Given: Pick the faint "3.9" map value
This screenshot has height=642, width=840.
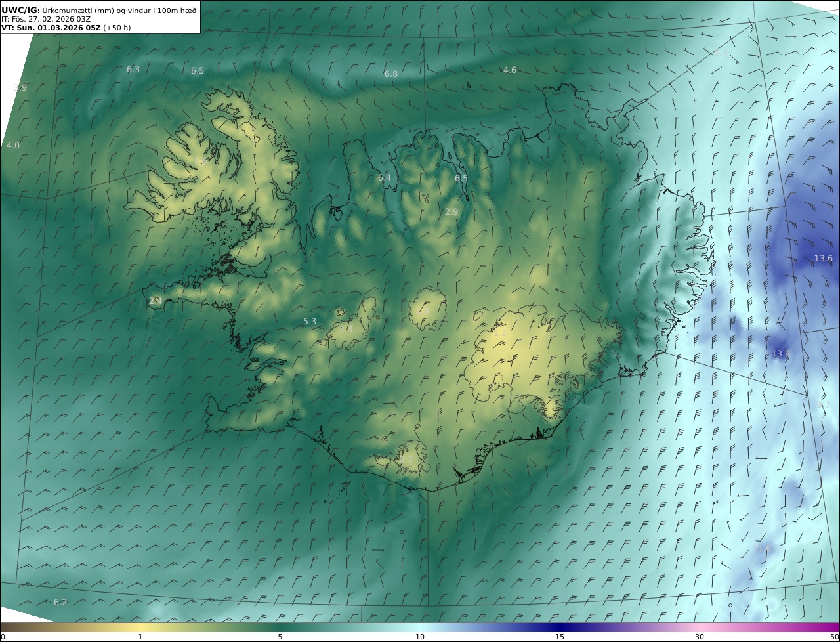Looking at the screenshot, I should click(20, 87).
